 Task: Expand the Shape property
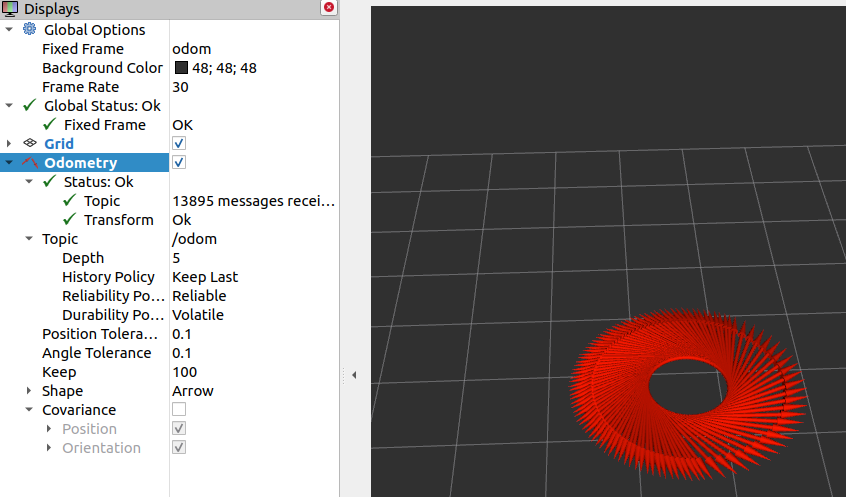[29, 391]
